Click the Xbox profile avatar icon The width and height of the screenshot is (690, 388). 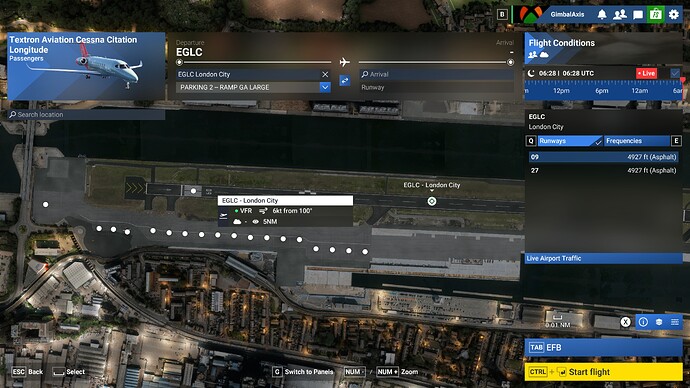[x=530, y=14]
